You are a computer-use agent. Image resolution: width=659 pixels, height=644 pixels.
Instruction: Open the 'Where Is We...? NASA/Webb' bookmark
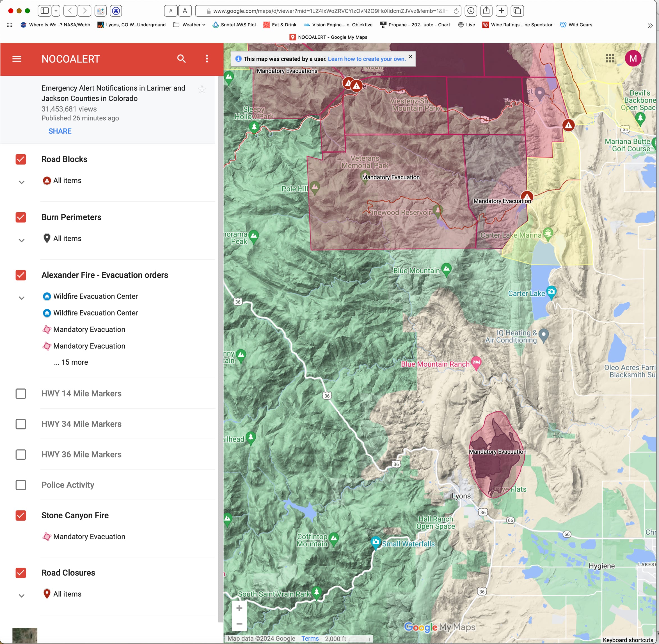[x=56, y=25]
